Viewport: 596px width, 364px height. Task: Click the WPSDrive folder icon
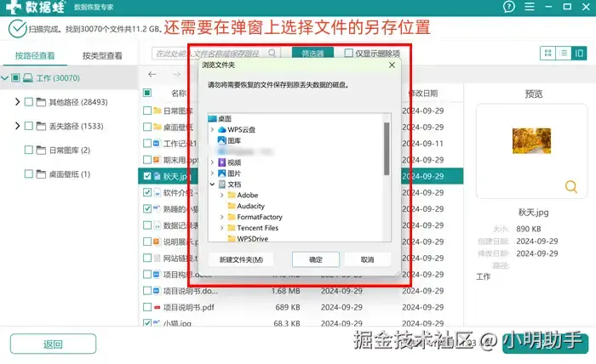pos(232,239)
